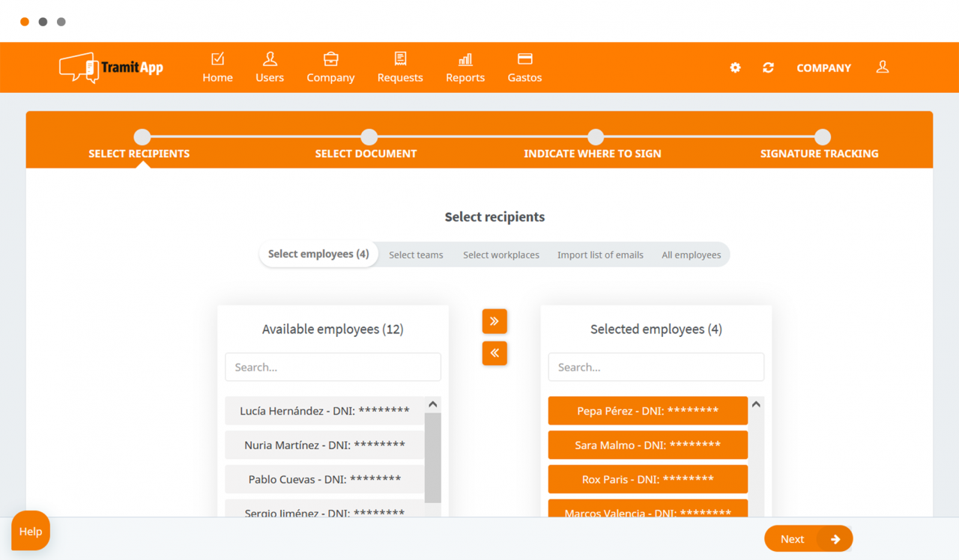Deselect Pepa Pérez in selected employees
The width and height of the screenshot is (959, 560).
tap(647, 411)
